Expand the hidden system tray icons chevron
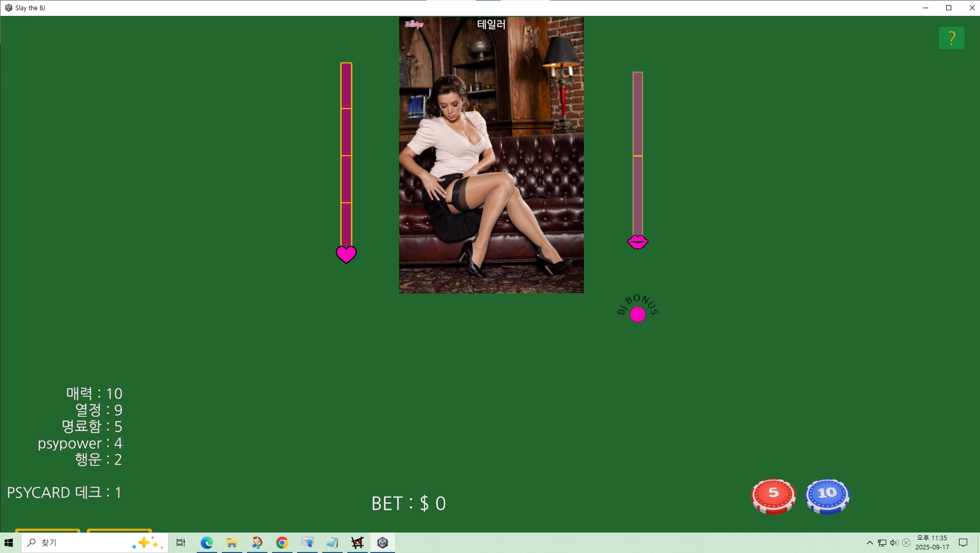Viewport: 980px width, 553px height. tap(869, 543)
